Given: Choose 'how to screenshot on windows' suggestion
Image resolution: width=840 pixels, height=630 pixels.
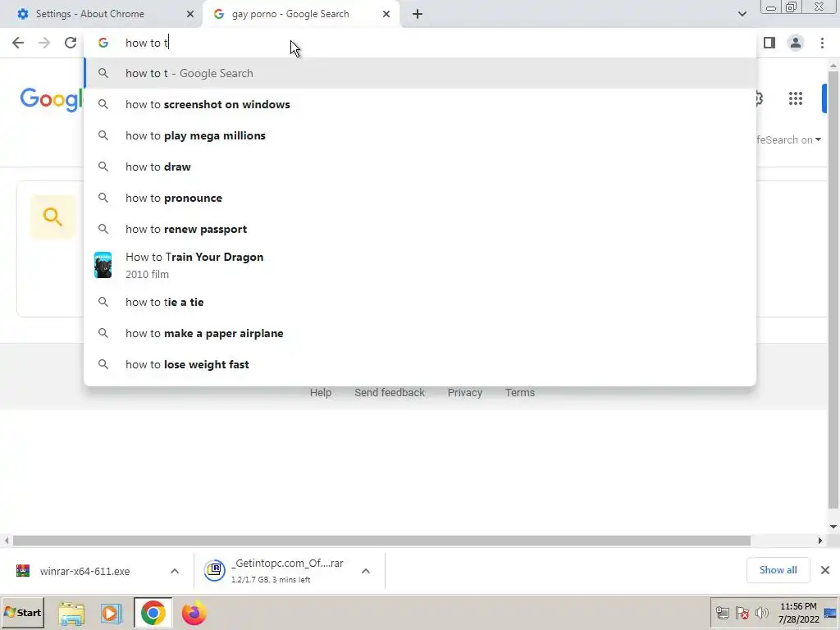Looking at the screenshot, I should click(x=420, y=104).
